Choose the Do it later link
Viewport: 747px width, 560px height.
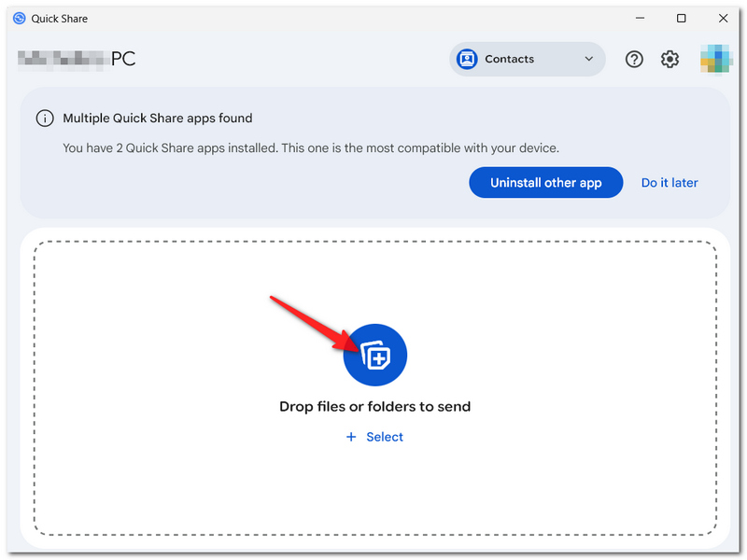tap(669, 182)
